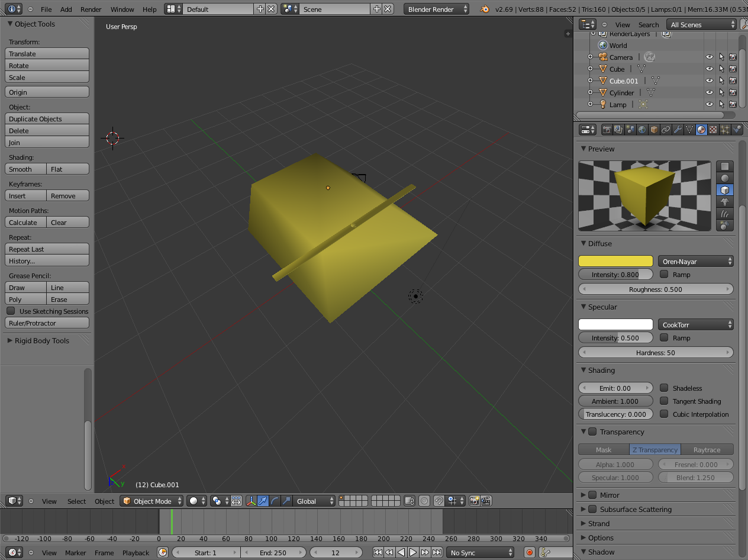
Task: Select the translate manipulator arrow icon
Action: coord(263,501)
